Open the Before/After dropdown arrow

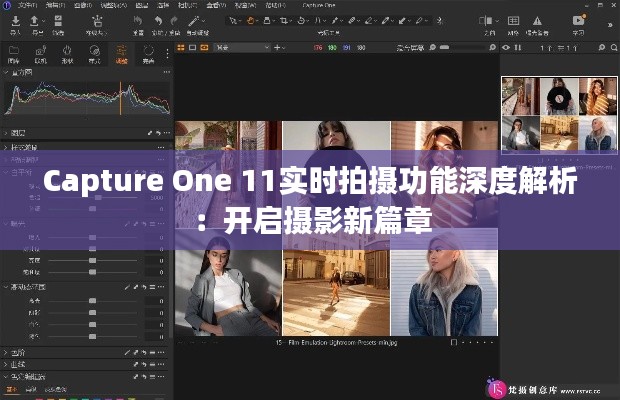click(x=497, y=21)
